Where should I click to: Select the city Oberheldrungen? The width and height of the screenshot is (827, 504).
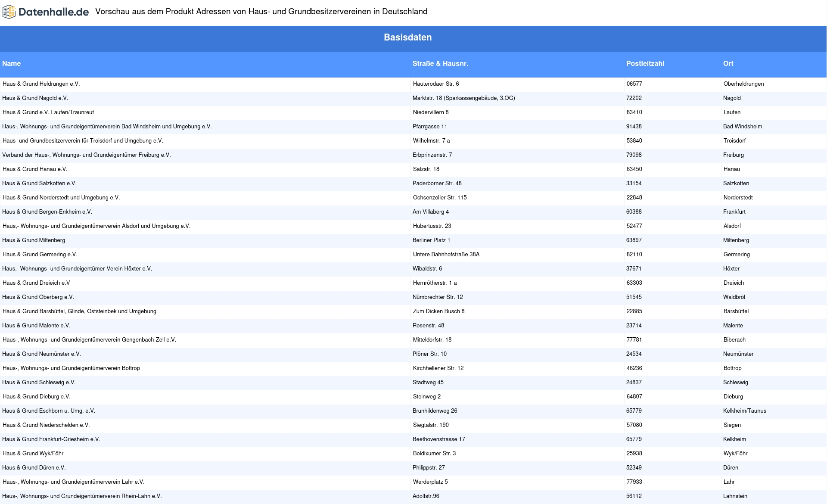tap(744, 84)
